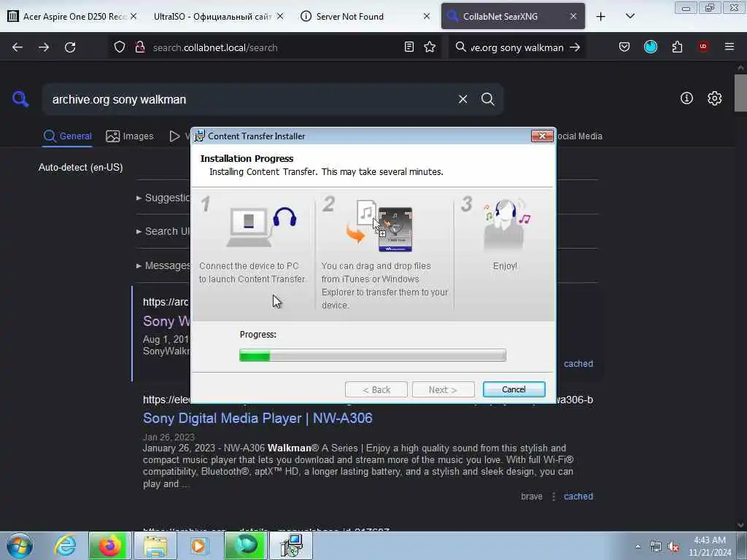Open cached copy of the NW-A306 result
The width and height of the screenshot is (747, 560).
[x=578, y=496]
